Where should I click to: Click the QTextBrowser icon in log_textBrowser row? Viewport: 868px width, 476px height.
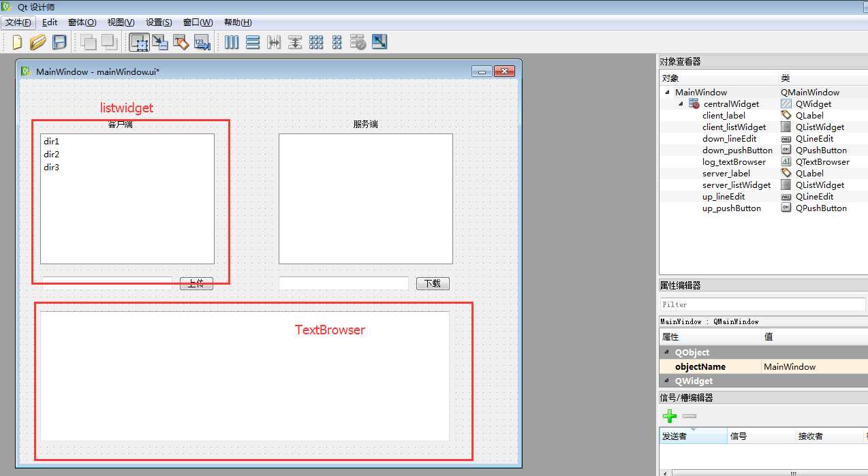point(786,162)
